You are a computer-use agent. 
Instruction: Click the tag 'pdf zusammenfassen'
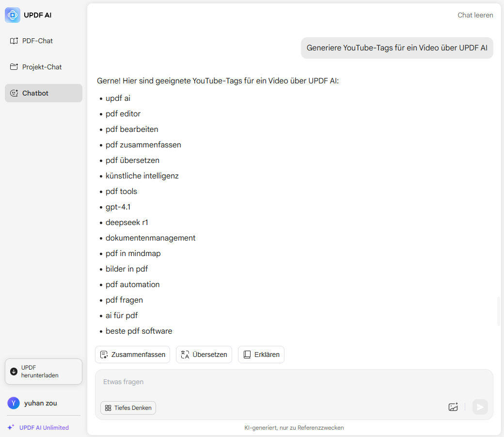(143, 145)
